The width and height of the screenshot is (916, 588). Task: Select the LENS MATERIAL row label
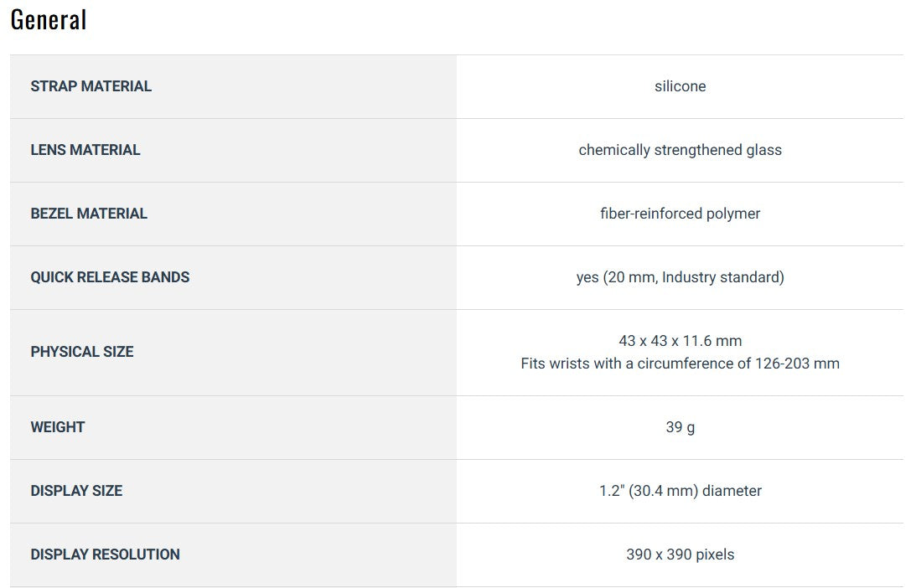click(85, 150)
